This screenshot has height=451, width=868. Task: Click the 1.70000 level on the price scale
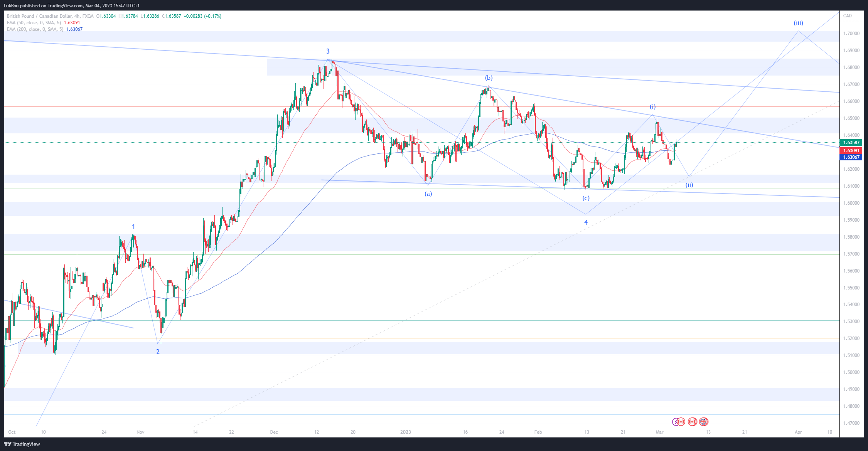click(x=851, y=34)
